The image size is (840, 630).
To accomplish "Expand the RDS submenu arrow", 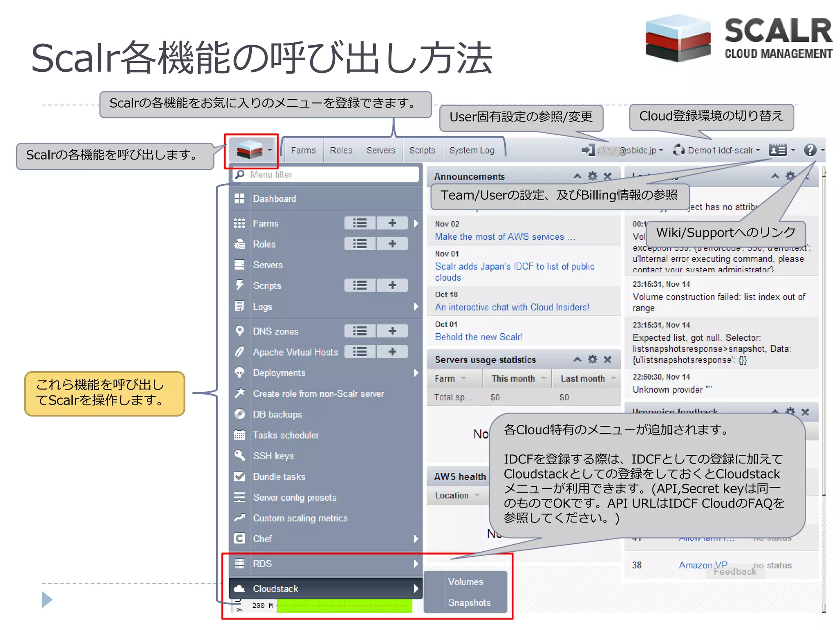I will [416, 564].
